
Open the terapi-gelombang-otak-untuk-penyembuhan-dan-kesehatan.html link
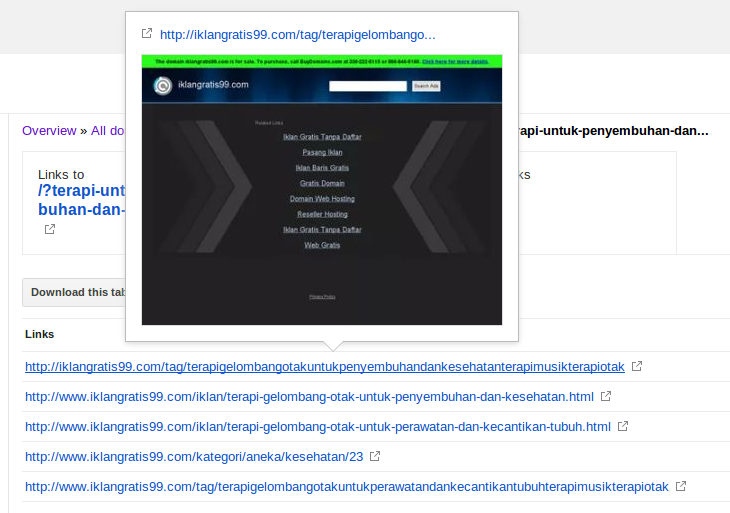coord(309,397)
